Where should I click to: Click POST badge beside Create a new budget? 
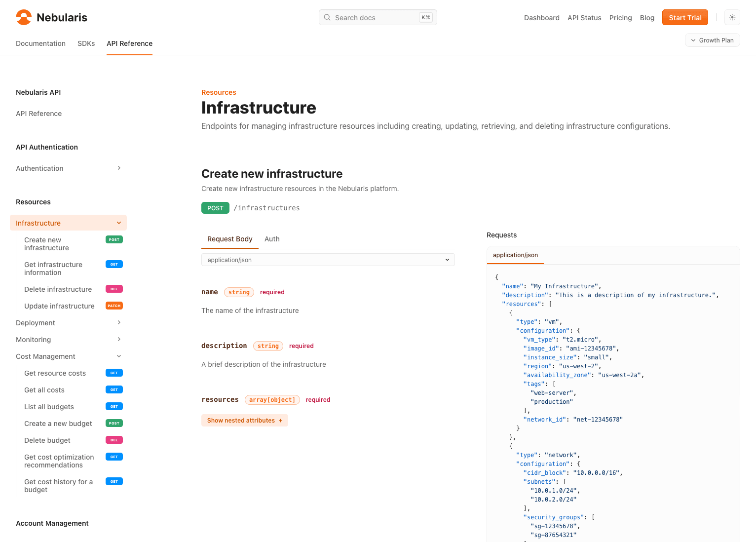[x=114, y=423]
